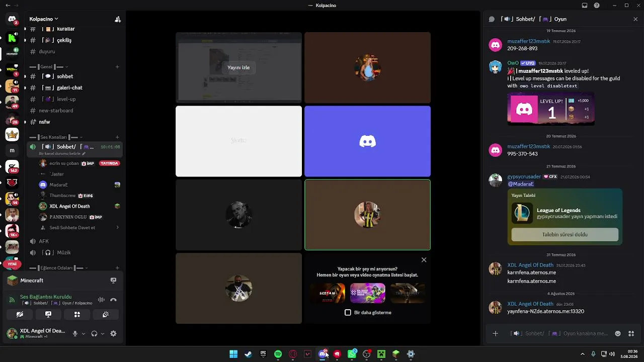Add a channel to Genel category

point(117,67)
